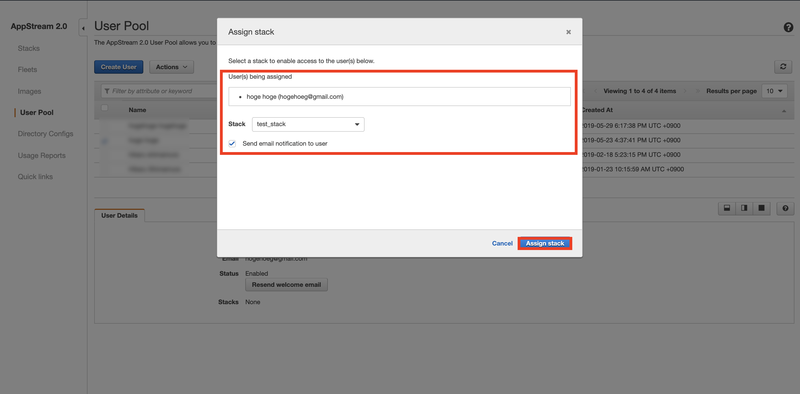This screenshot has height=394, width=800.
Task: Open the Stack dropdown showing test_stack
Action: [x=308, y=124]
